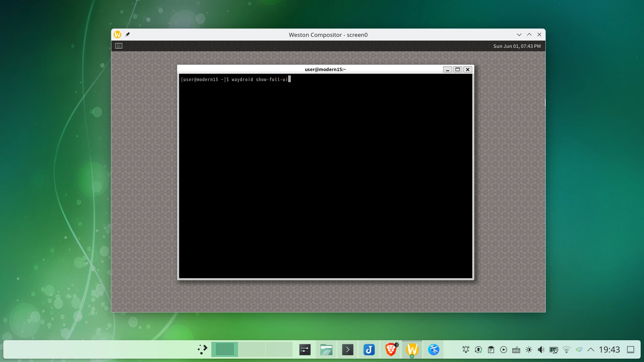Open the Joplin app in the taskbar
The image size is (644, 362).
click(x=369, y=350)
